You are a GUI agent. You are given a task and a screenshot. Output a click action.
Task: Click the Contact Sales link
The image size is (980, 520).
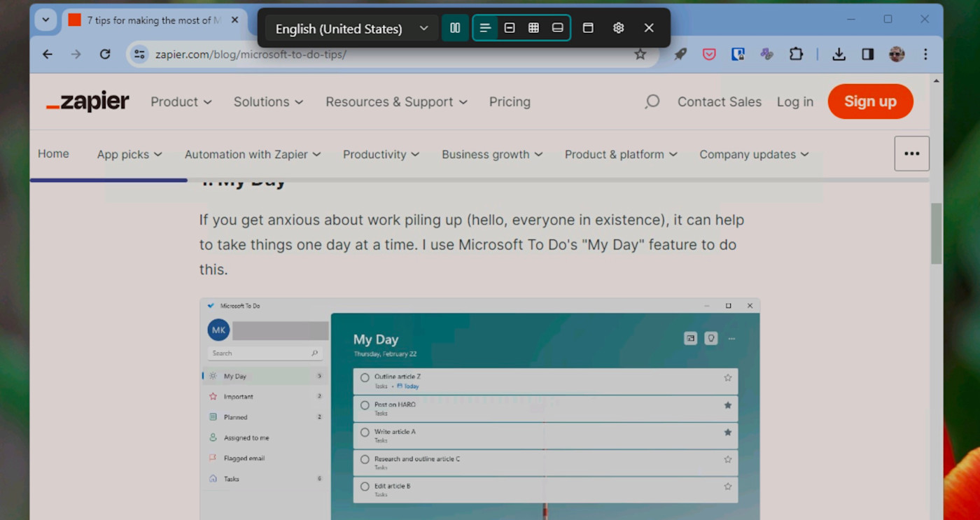[x=719, y=101]
